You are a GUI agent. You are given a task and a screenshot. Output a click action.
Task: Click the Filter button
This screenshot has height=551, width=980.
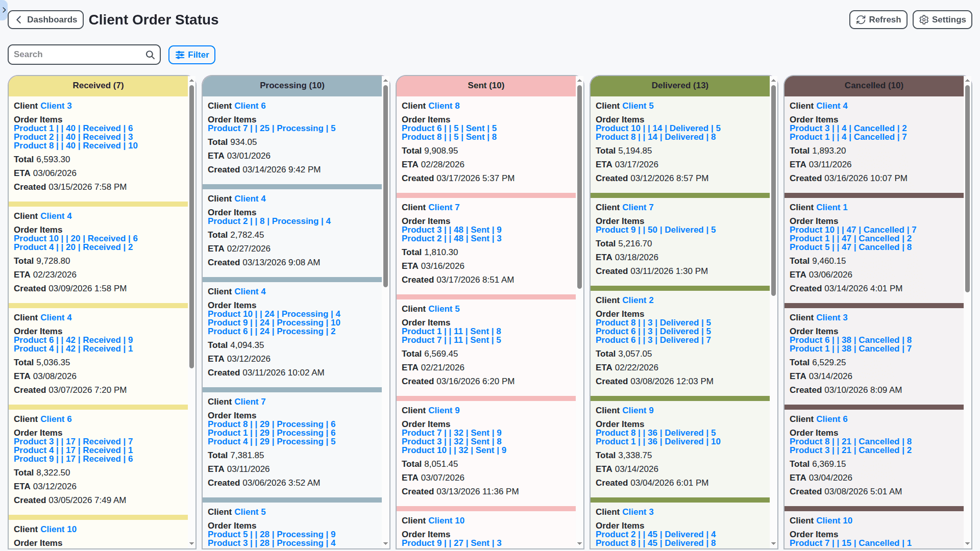click(x=192, y=55)
